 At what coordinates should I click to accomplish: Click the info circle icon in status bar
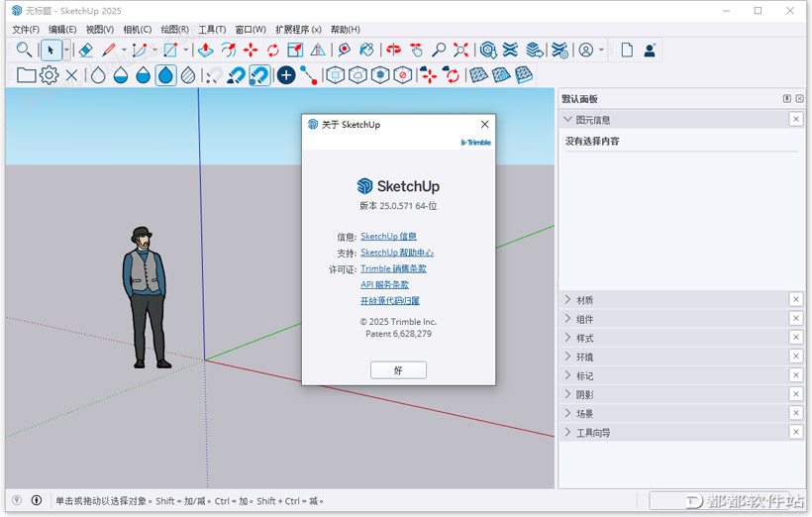37,500
